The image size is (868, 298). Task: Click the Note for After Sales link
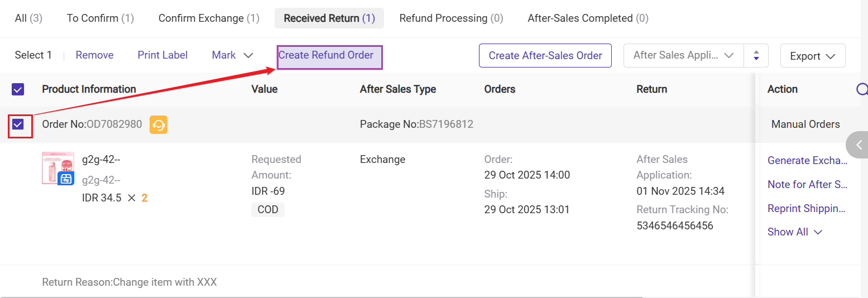pyautogui.click(x=807, y=185)
